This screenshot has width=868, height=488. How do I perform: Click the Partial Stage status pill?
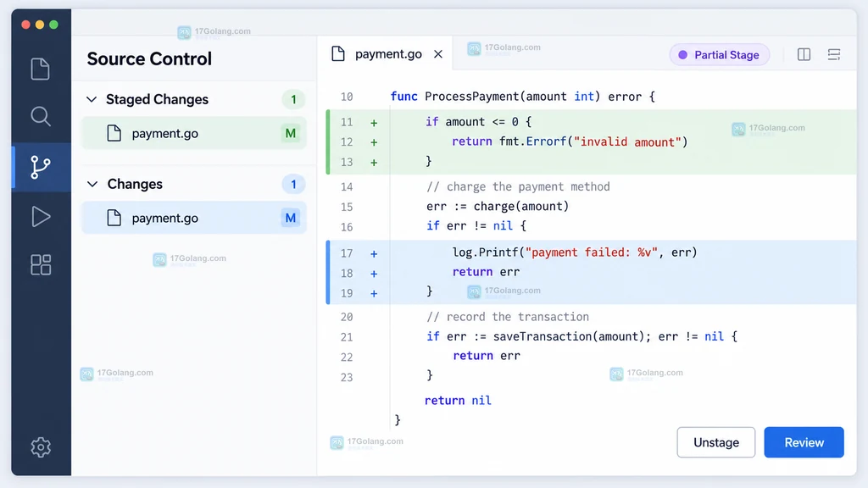(x=719, y=55)
